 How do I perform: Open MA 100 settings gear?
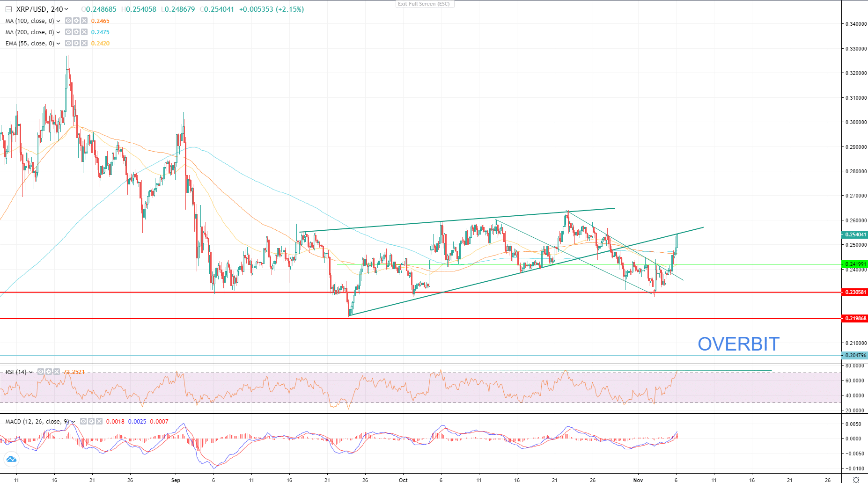pos(76,21)
